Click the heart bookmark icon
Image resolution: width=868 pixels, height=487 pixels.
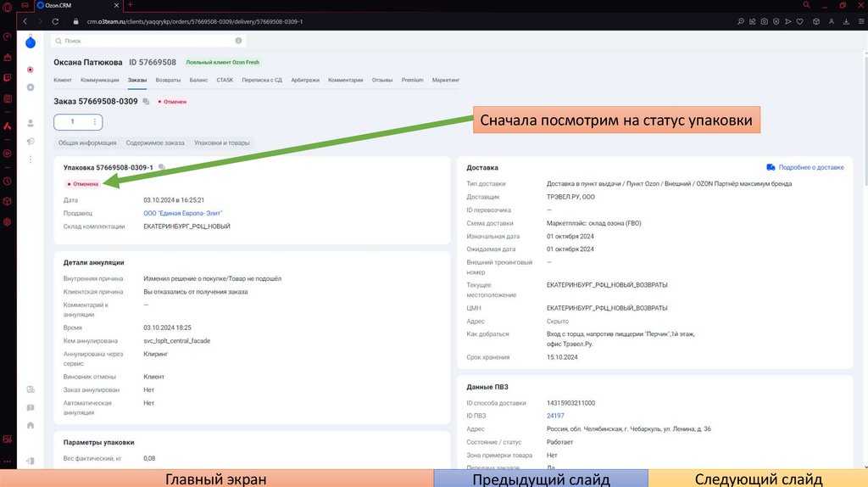800,21
